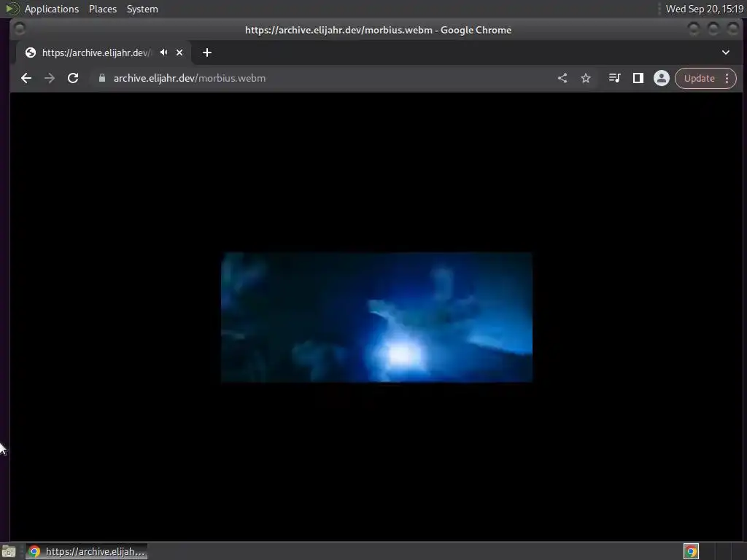Click the forward navigation arrow

pos(50,78)
